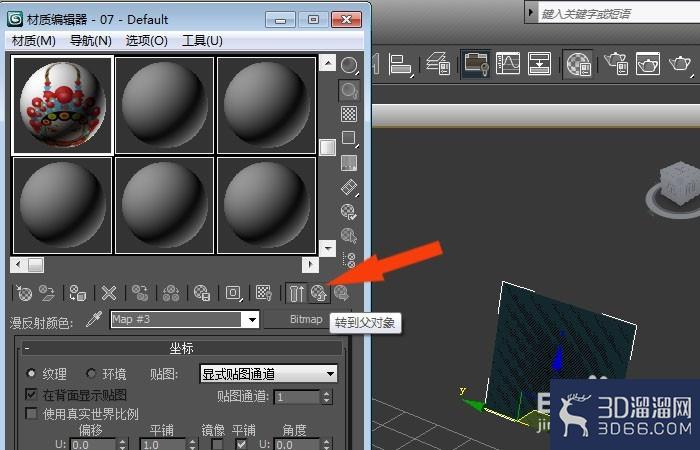
Task: Click the Select by Material icon
Action: (x=349, y=235)
